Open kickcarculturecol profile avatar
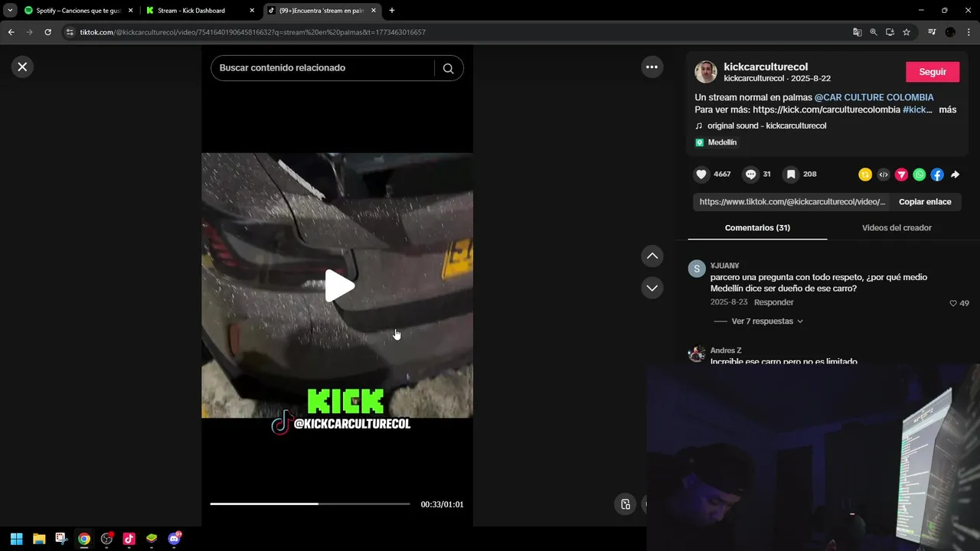 706,72
